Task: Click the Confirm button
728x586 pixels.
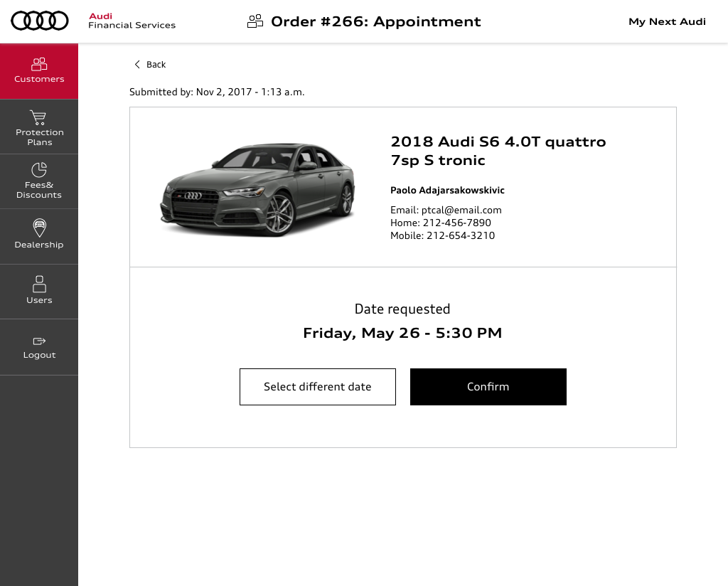Action: [x=488, y=387]
